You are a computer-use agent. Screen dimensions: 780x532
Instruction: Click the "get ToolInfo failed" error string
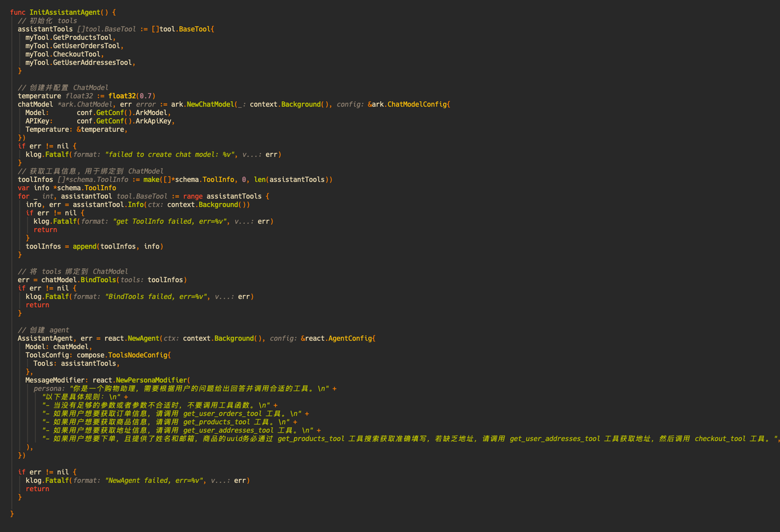click(x=171, y=221)
